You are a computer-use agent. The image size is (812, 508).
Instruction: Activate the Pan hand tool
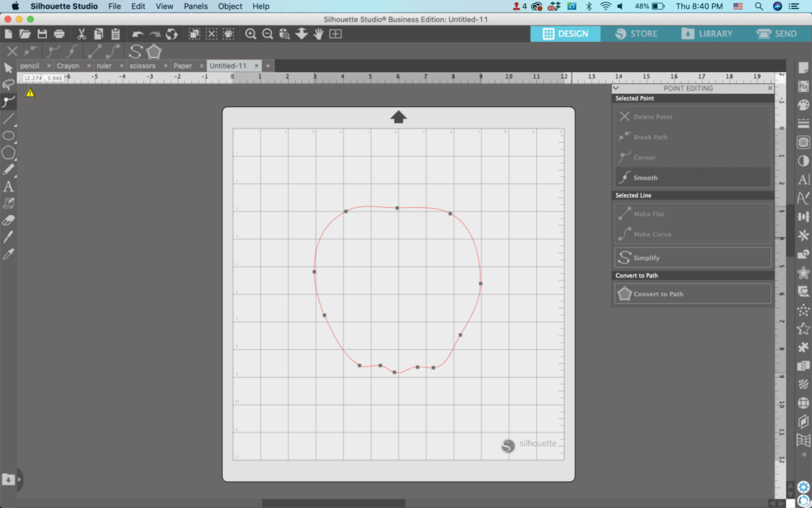coord(319,34)
